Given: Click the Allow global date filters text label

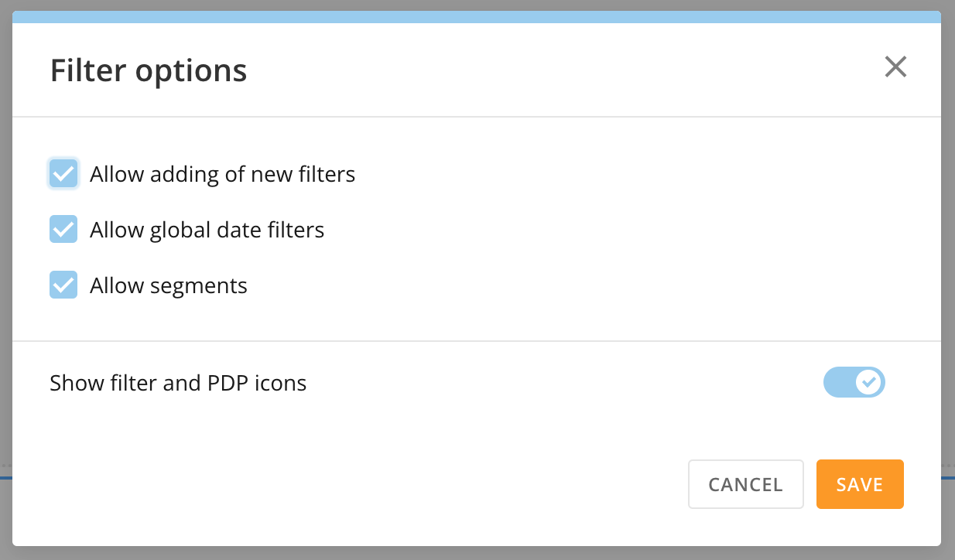Looking at the screenshot, I should coord(207,229).
